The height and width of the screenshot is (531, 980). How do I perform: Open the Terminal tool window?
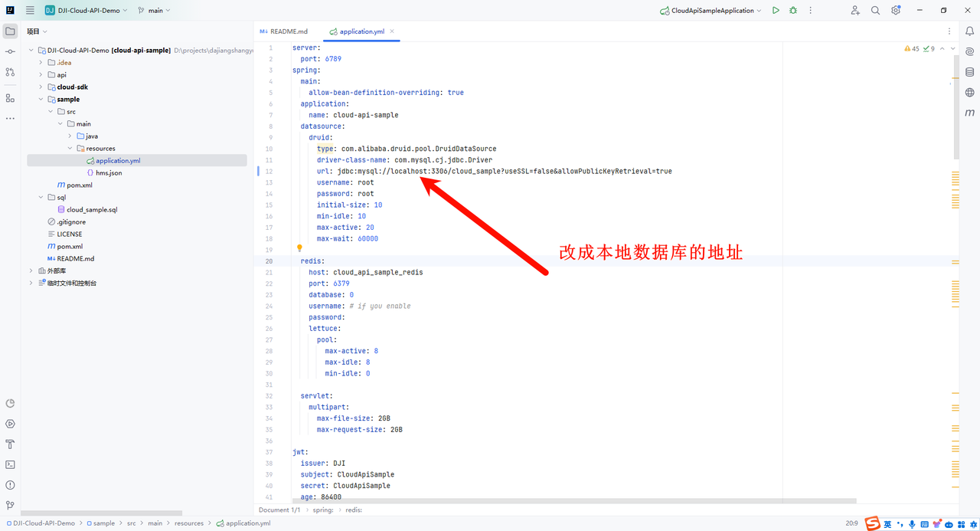(x=10, y=464)
